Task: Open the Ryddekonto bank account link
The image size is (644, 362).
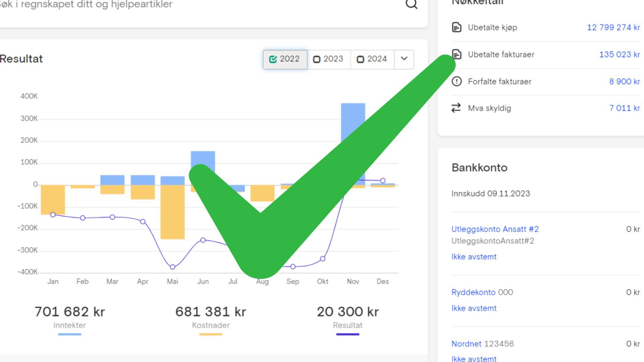Action: 473,292
